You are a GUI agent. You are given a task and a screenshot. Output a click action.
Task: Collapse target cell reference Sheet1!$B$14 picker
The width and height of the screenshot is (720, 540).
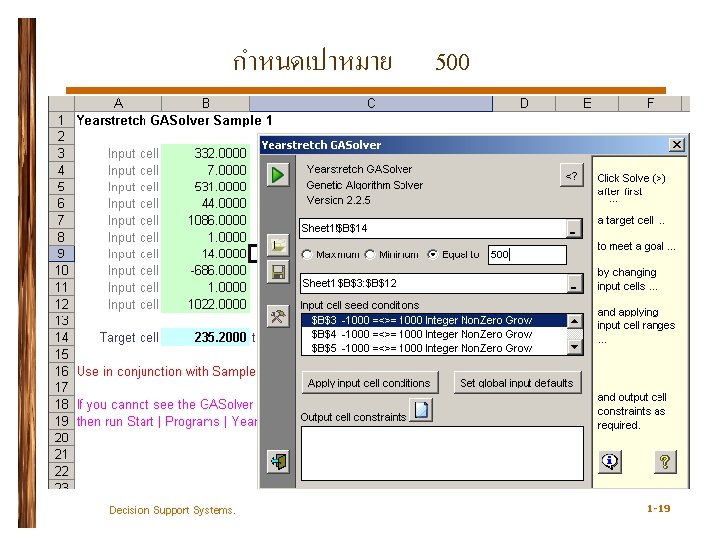point(574,229)
